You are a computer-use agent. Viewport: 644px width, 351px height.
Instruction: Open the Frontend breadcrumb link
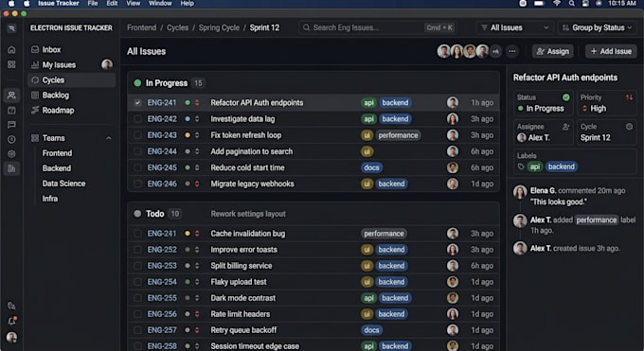(x=142, y=27)
